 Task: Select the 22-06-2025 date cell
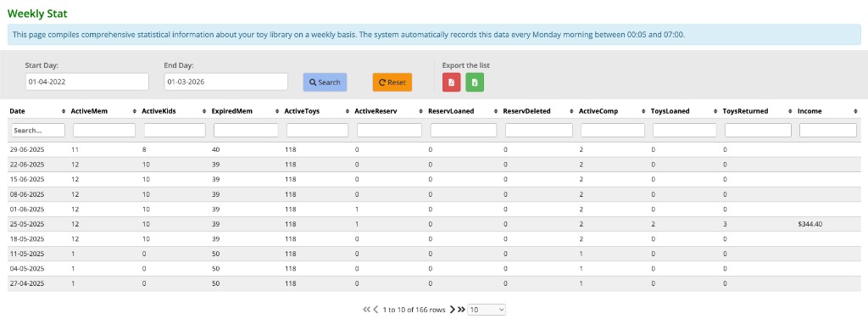pyautogui.click(x=27, y=165)
